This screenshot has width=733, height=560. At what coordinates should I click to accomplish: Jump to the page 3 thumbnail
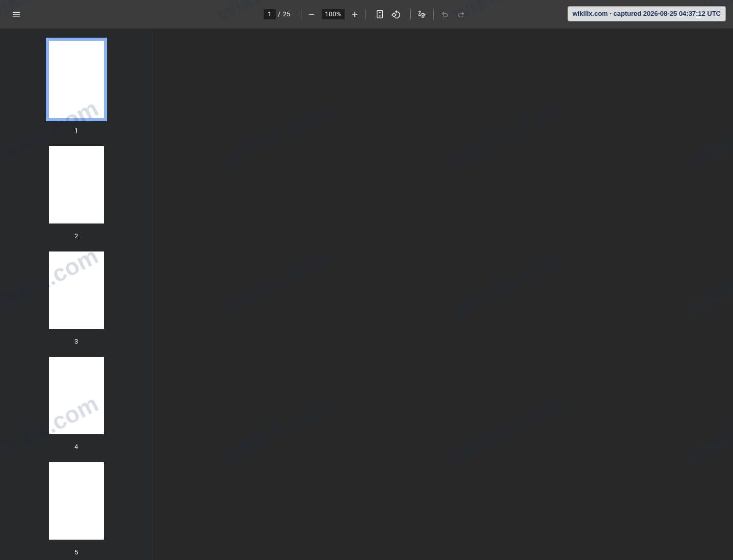pyautogui.click(x=76, y=290)
